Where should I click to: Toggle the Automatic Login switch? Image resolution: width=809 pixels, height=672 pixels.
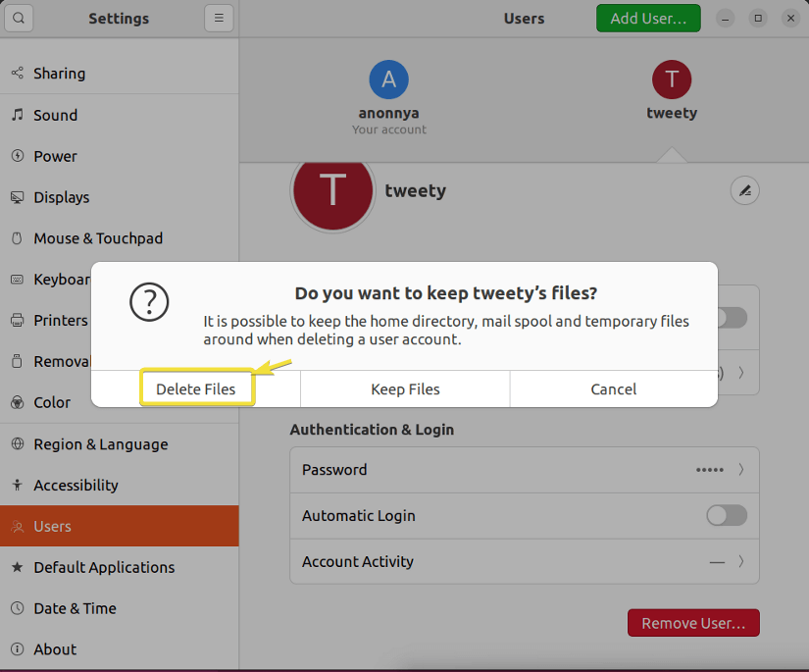(x=727, y=515)
